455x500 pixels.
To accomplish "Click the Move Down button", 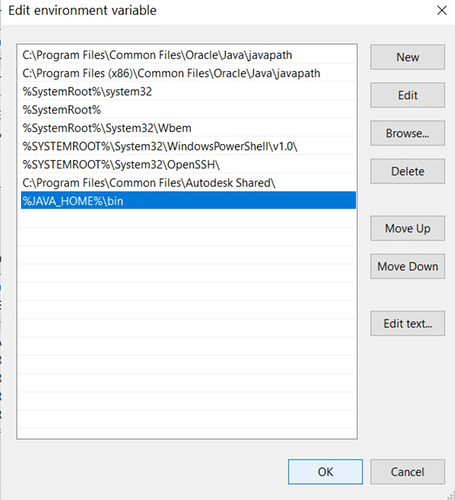I will 407,266.
